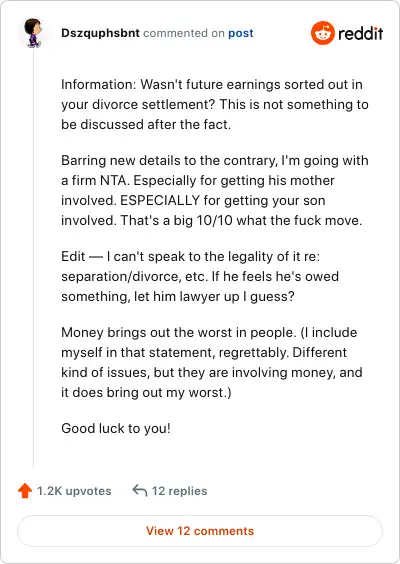Screen dimensions: 400x564
Task: Click the capitalized word "ESPECIALLY" in comment
Action: pyautogui.click(x=160, y=200)
